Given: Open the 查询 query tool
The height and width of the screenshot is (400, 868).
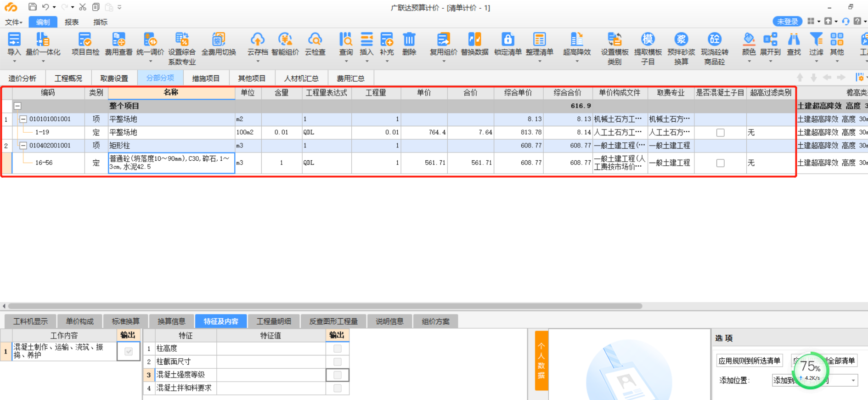Looking at the screenshot, I should pos(346,45).
